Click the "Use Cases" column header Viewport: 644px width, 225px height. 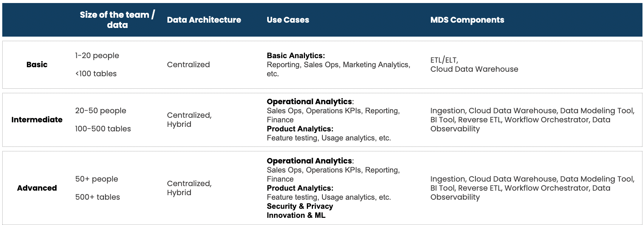tap(288, 20)
